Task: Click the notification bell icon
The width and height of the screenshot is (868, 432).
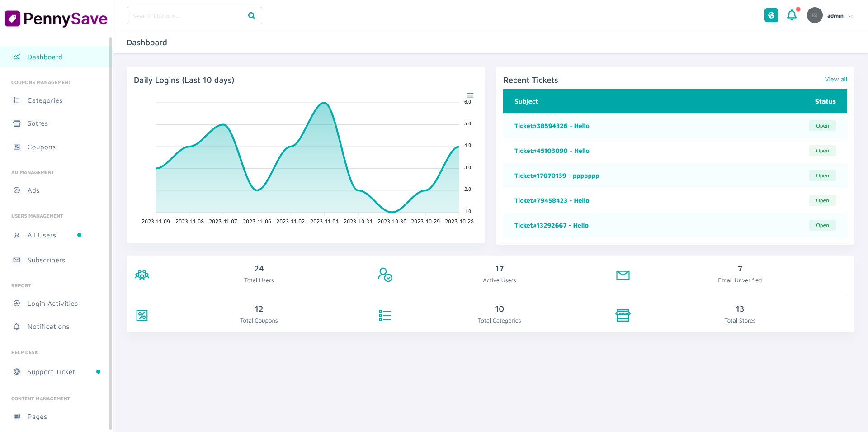Action: pyautogui.click(x=792, y=15)
